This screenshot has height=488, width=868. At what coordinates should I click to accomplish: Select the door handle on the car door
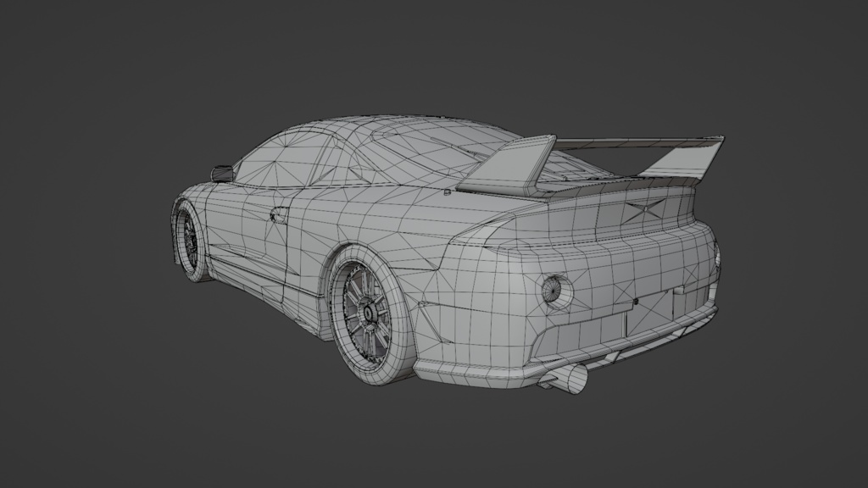click(279, 214)
